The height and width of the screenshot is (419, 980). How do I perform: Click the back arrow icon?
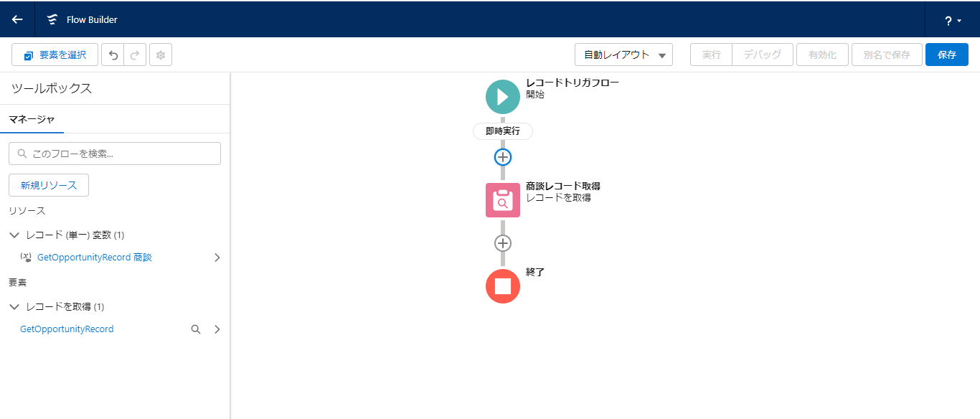17,19
